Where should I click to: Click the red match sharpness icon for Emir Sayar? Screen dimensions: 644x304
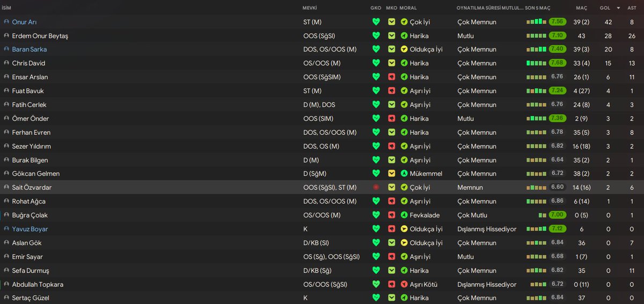pyautogui.click(x=392, y=257)
